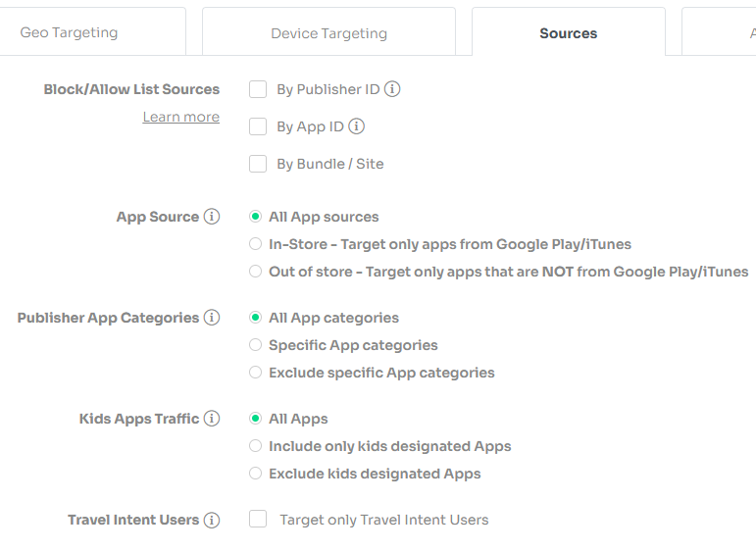Select In-Store Google Play/iTunes radio option
The image size is (756, 552).
click(256, 244)
